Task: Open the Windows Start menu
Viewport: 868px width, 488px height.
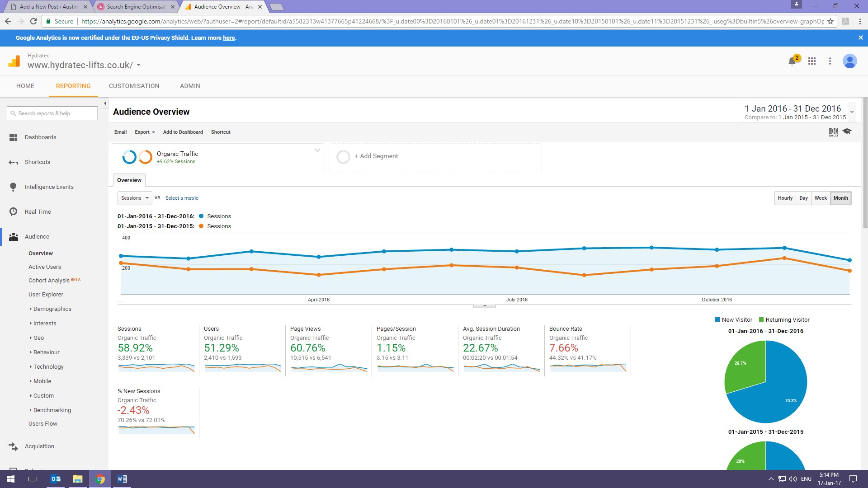Action: pyautogui.click(x=11, y=479)
